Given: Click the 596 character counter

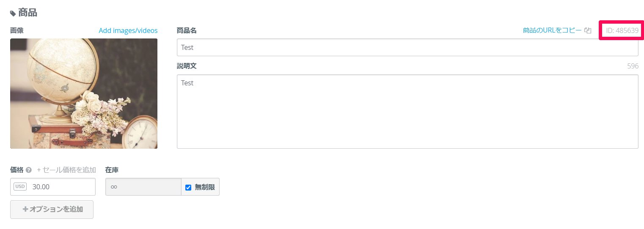Looking at the screenshot, I should click(633, 66).
